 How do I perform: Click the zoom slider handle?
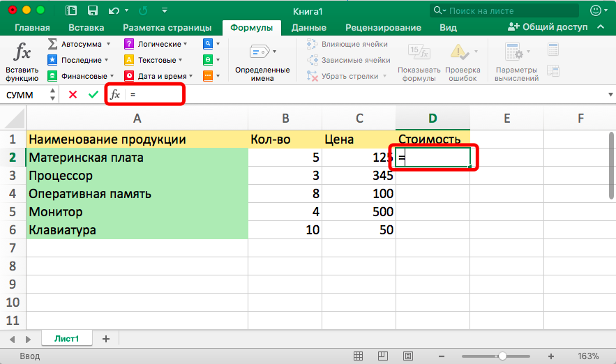pos(502,356)
